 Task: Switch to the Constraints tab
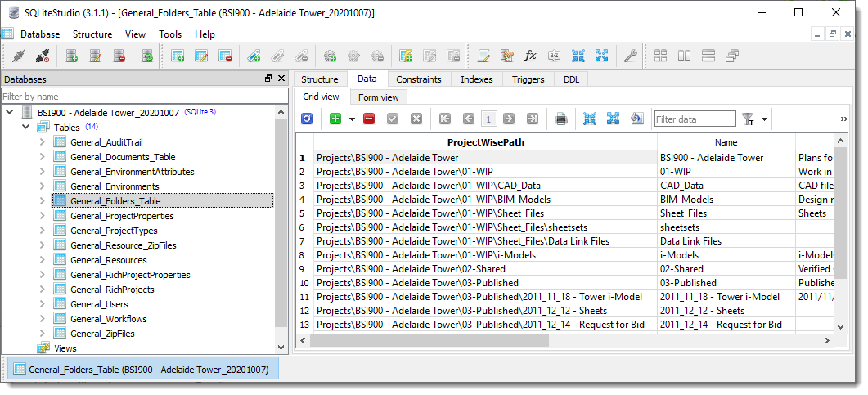click(x=419, y=79)
